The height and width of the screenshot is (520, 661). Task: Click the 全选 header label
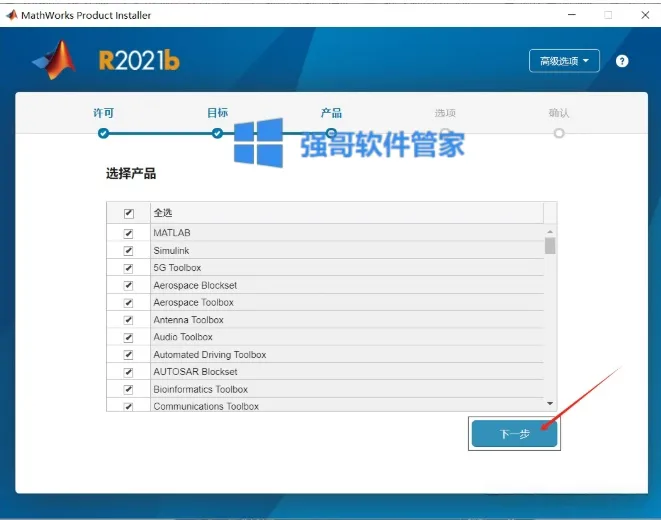click(x=163, y=213)
